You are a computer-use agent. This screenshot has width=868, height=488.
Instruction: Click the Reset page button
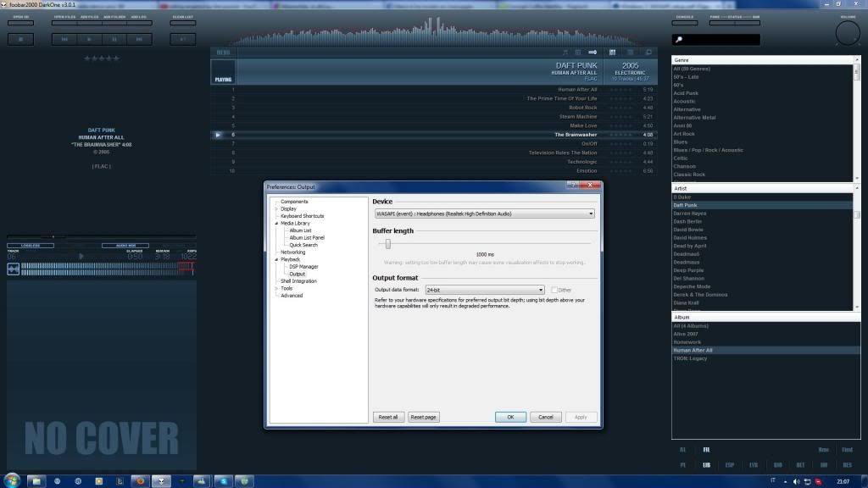pyautogui.click(x=424, y=417)
